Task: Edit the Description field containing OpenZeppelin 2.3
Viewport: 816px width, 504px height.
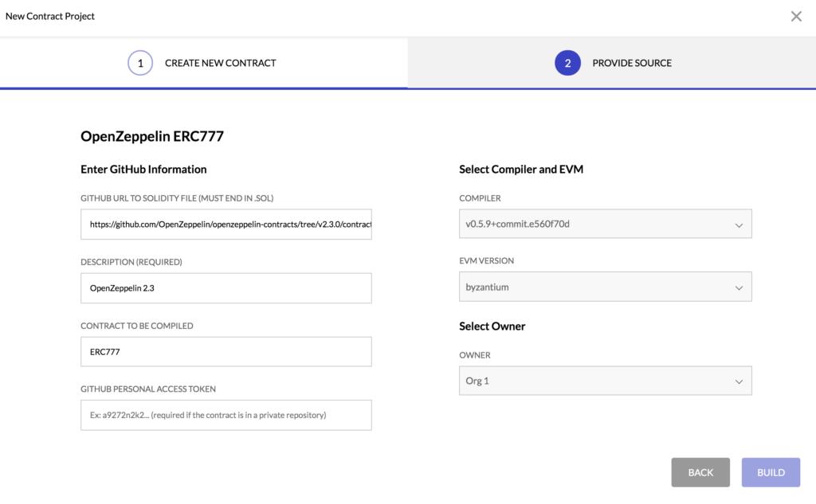Action: coord(226,288)
